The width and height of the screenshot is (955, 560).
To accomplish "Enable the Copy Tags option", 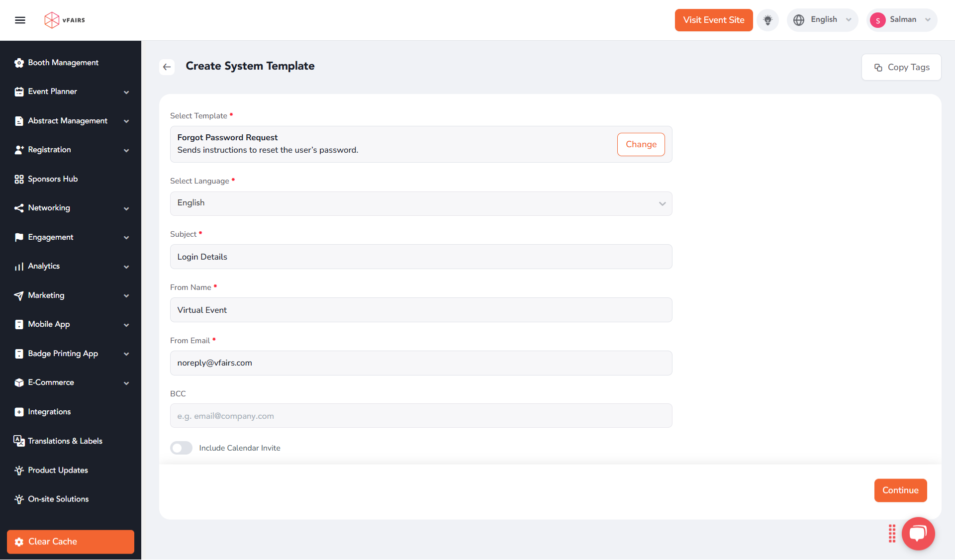I will point(901,67).
